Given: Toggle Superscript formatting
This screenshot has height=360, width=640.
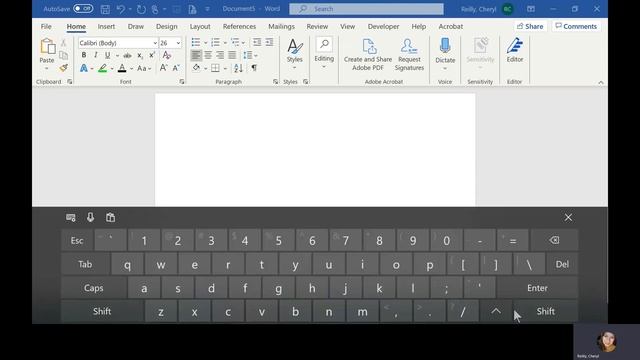Looking at the screenshot, I should click(x=151, y=55).
